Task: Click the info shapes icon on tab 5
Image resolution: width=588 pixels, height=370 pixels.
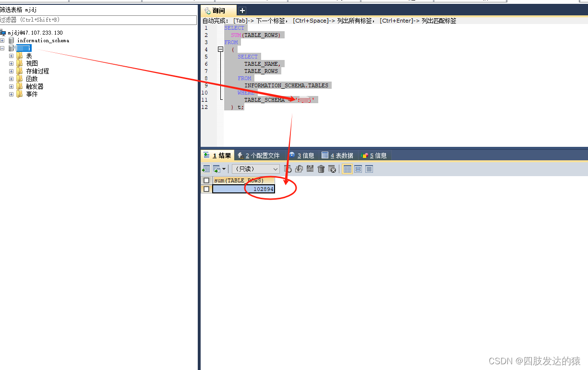Action: (x=364, y=155)
